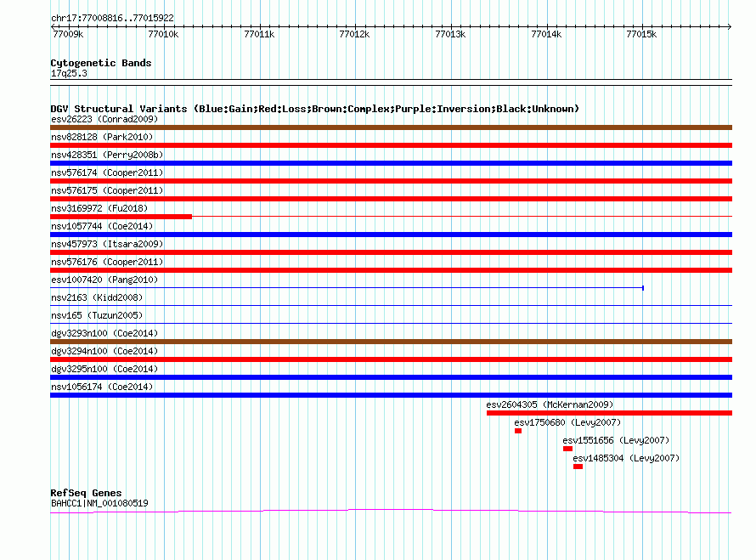Click the small red esv1750680 feature block

coord(518,431)
